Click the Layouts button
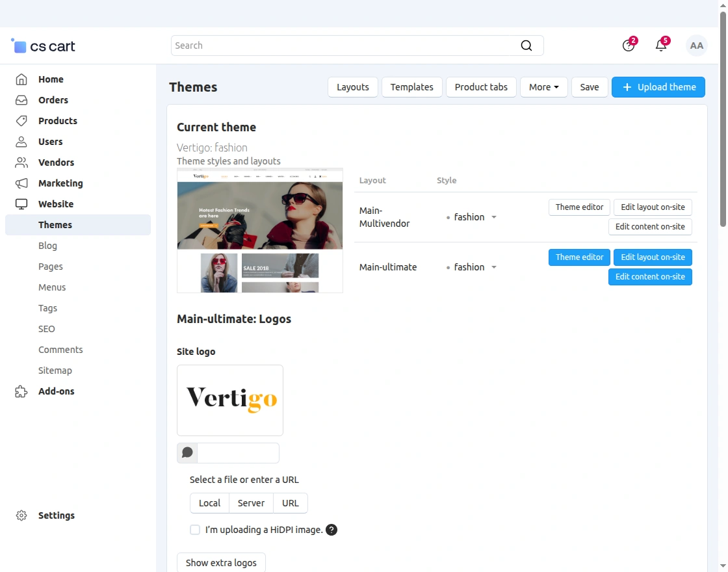The image size is (728, 572). click(353, 87)
